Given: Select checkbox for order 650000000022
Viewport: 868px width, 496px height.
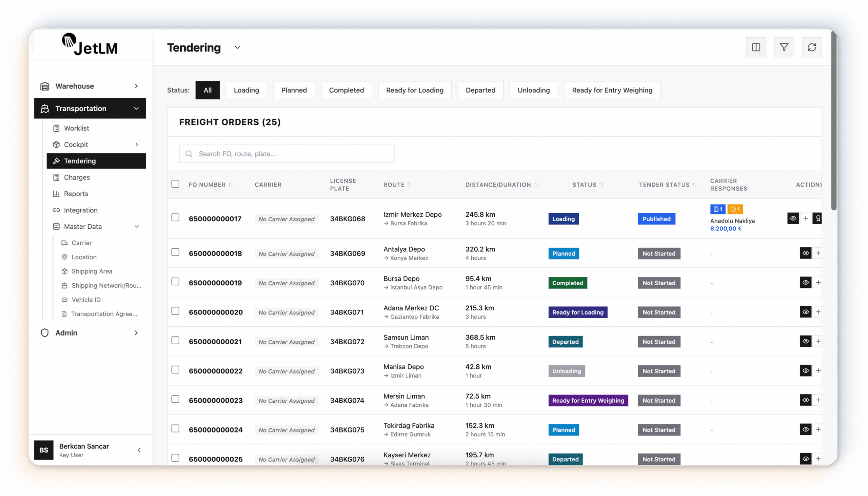Looking at the screenshot, I should tap(175, 369).
